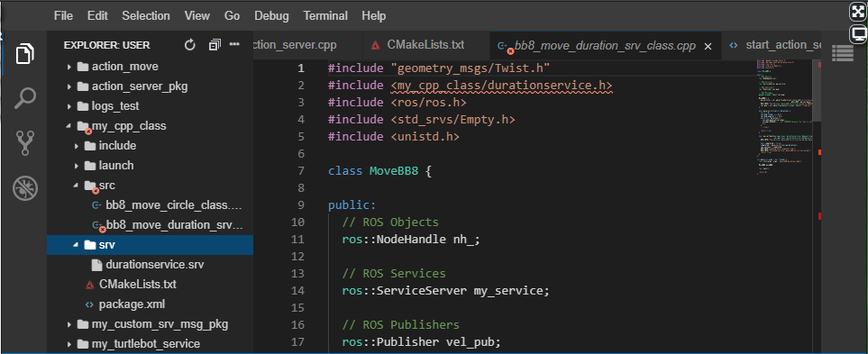Close the bb8_move_duration_srv_class.cpp tab
The width and height of the screenshot is (868, 354).
click(707, 47)
